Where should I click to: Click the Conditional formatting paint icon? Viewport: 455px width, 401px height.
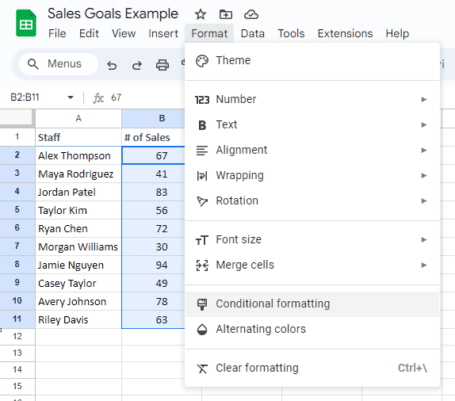[202, 304]
